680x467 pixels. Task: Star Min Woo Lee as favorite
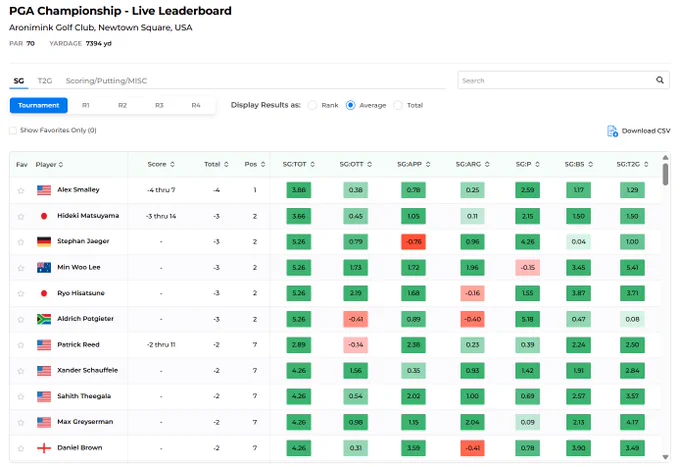click(20, 268)
